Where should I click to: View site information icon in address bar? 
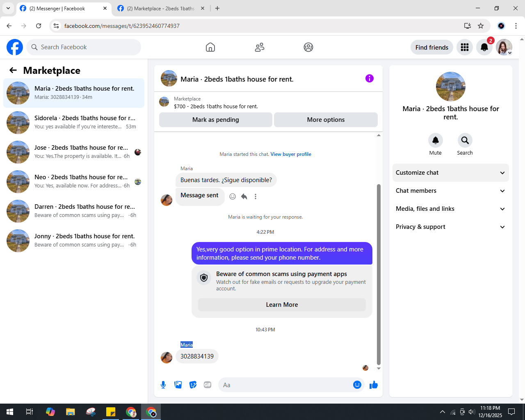pyautogui.click(x=56, y=26)
